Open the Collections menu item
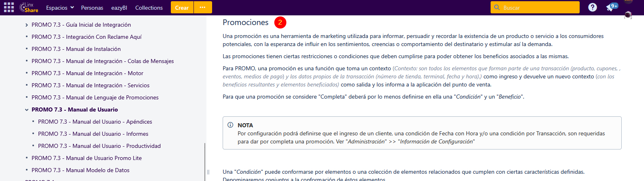The height and width of the screenshot is (181, 644). (149, 8)
